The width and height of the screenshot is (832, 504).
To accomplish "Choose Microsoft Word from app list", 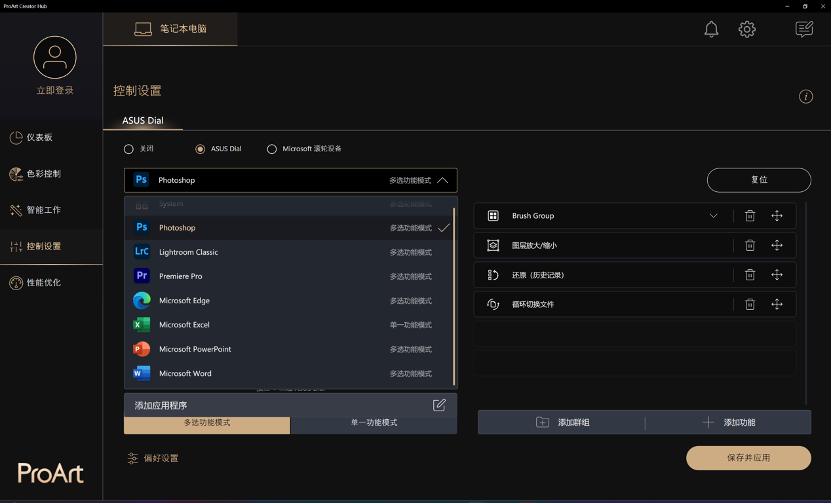I will click(290, 373).
